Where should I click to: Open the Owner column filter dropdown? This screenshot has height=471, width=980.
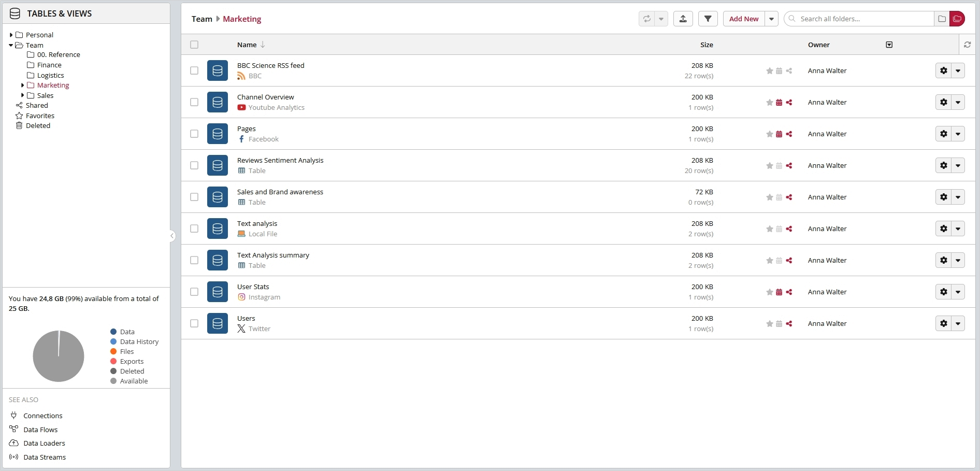(889, 45)
